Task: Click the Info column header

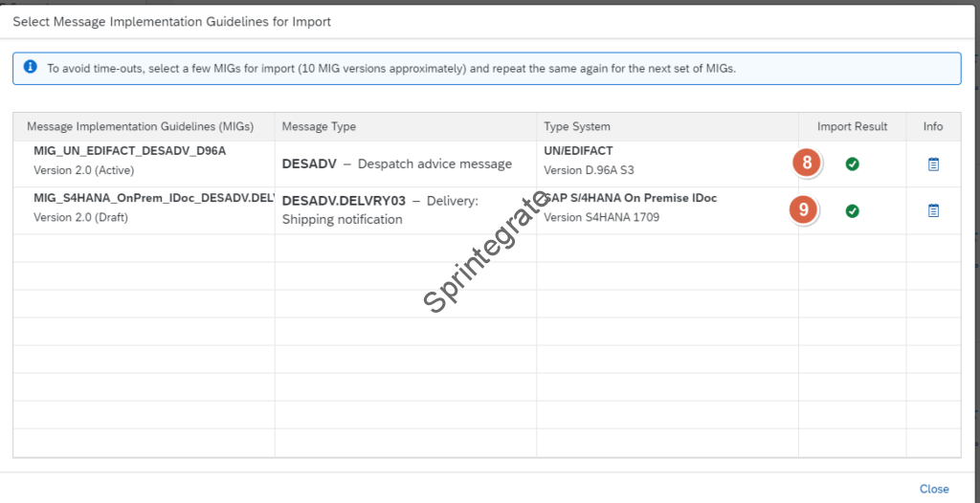Action: 933,126
